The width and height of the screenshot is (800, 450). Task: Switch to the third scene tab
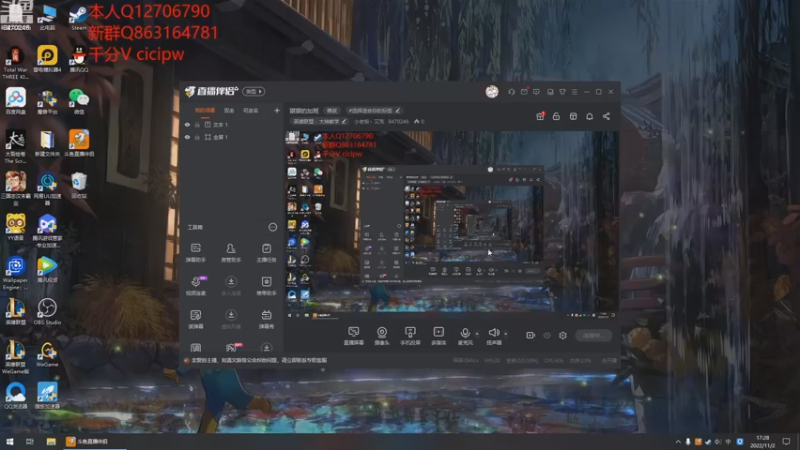click(x=251, y=111)
